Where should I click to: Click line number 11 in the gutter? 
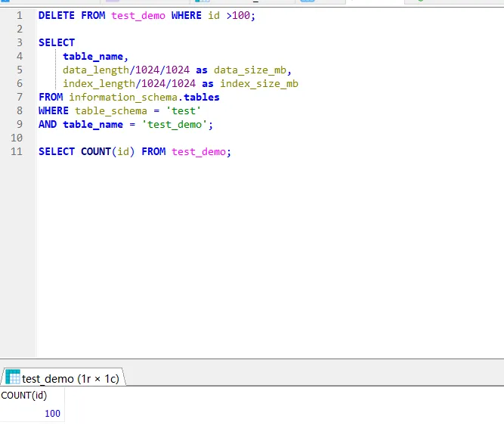point(17,151)
